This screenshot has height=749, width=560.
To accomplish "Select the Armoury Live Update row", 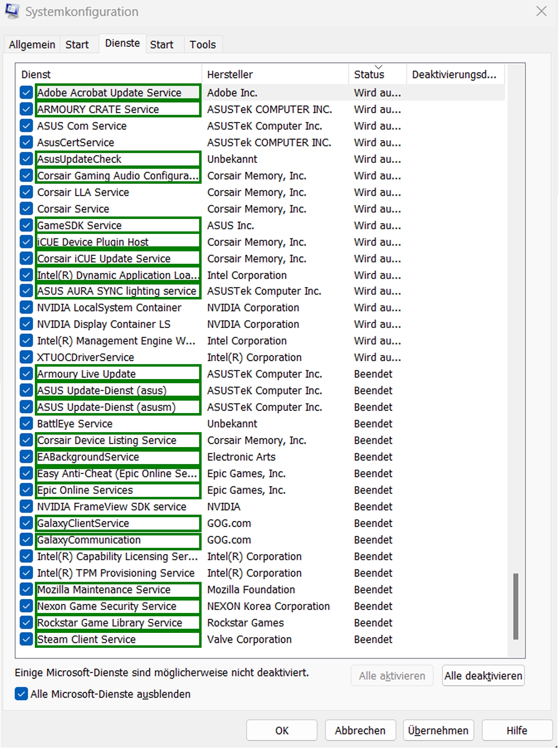I will tap(261, 374).
